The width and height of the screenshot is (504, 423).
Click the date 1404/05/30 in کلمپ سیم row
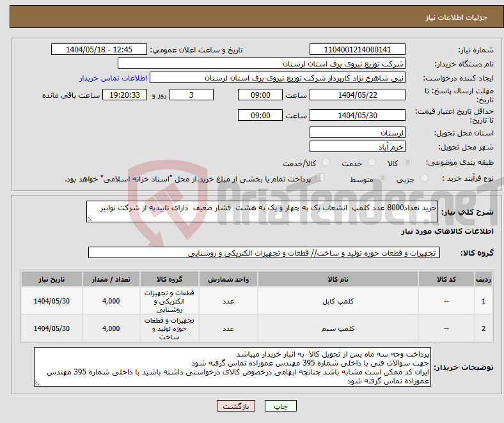pyautogui.click(x=51, y=328)
